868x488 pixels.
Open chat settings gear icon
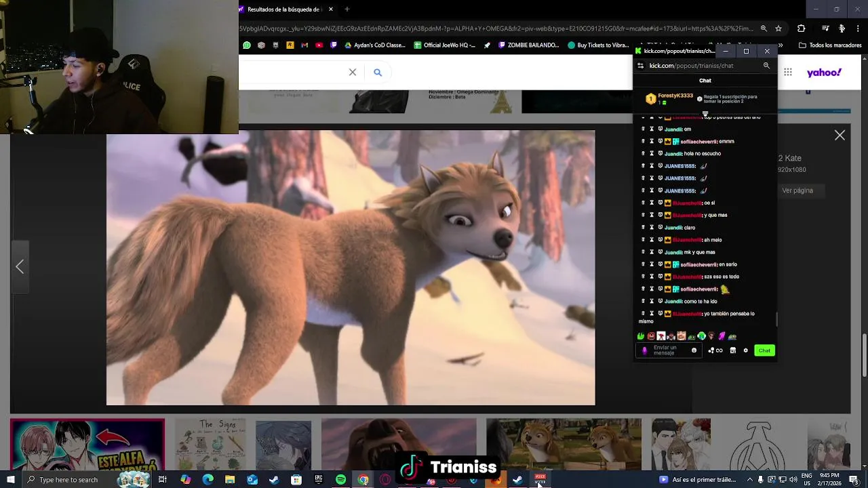pos(746,350)
